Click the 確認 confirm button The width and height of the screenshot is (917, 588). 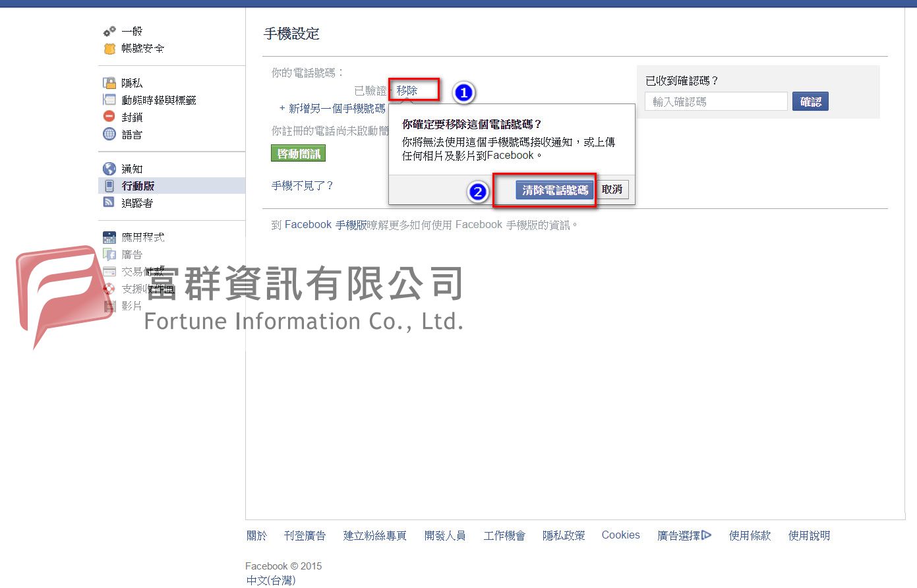810,102
